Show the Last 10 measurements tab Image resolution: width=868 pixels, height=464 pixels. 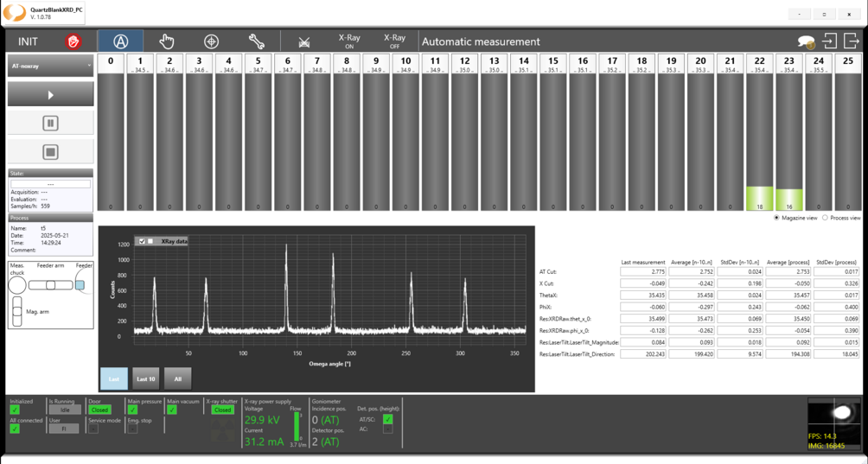(x=146, y=378)
